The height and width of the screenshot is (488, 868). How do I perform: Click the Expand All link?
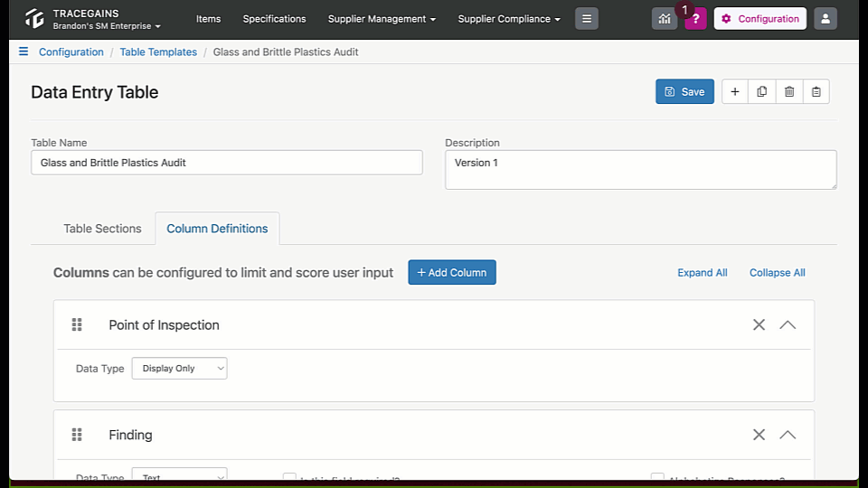point(703,273)
